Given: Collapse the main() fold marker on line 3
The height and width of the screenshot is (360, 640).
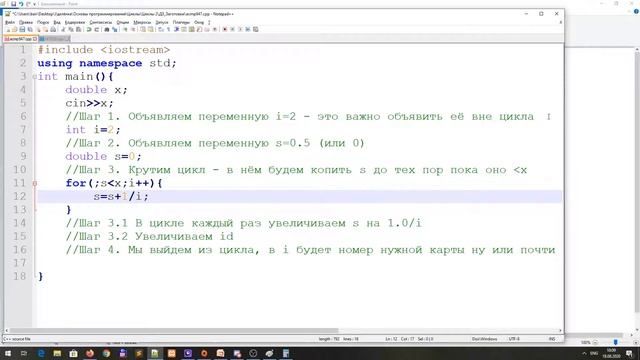Looking at the screenshot, I should 35,76.
